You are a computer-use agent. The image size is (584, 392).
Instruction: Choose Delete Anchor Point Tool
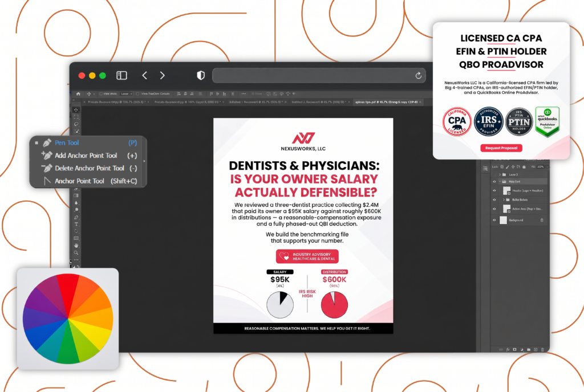[87, 168]
